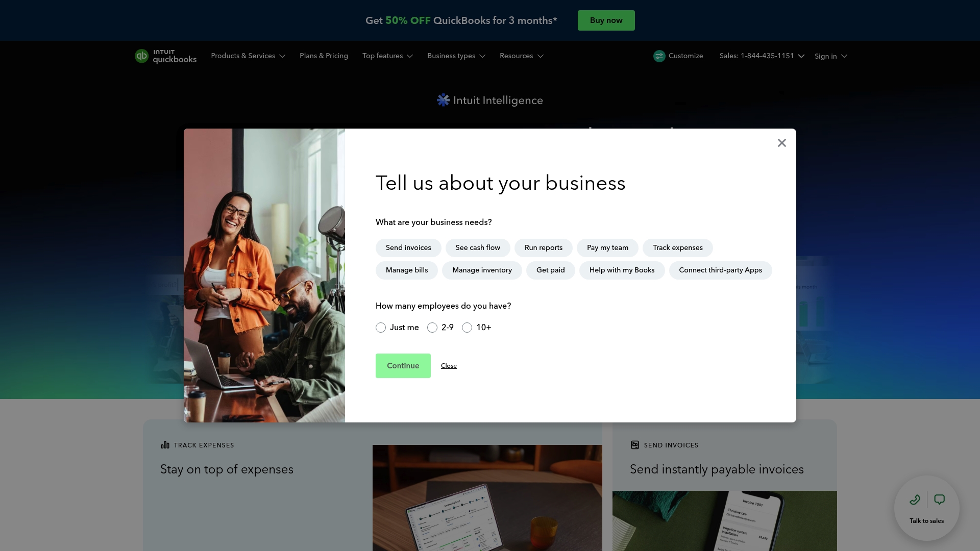
Task: Close the dialog with the X icon
Action: pyautogui.click(x=781, y=143)
